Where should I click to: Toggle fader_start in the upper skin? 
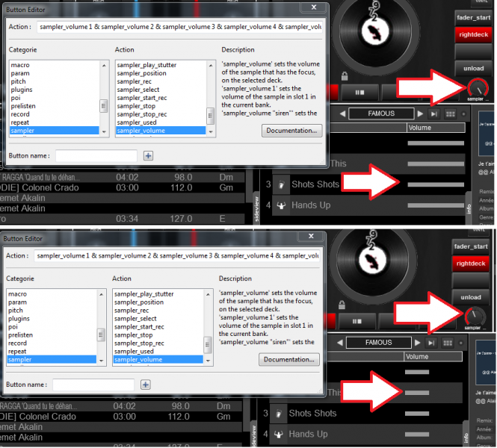(x=472, y=16)
